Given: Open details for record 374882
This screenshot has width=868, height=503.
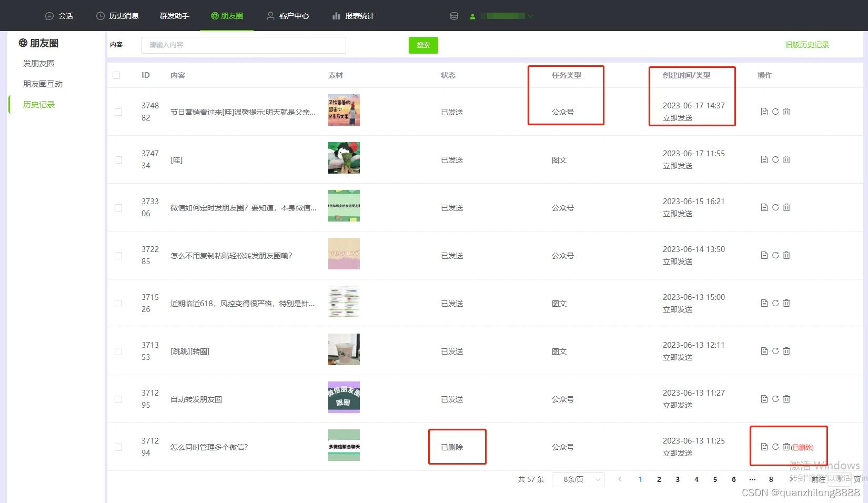Looking at the screenshot, I should [764, 112].
